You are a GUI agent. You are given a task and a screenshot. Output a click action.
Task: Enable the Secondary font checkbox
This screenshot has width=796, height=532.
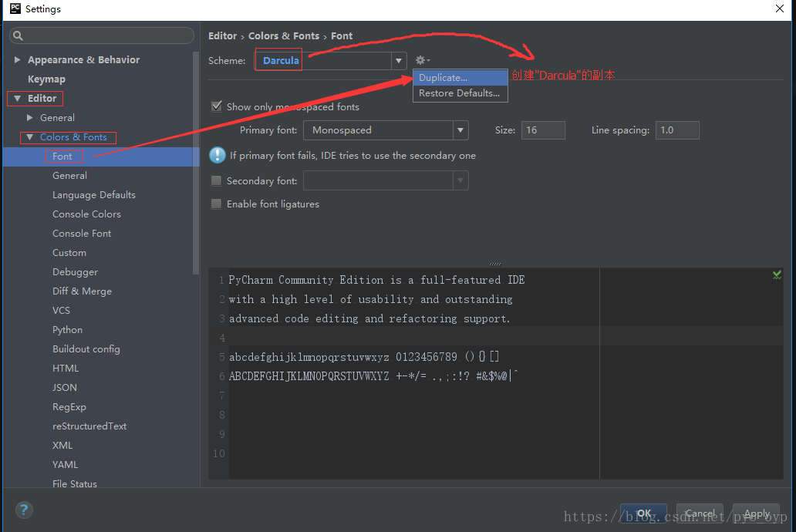pos(216,180)
